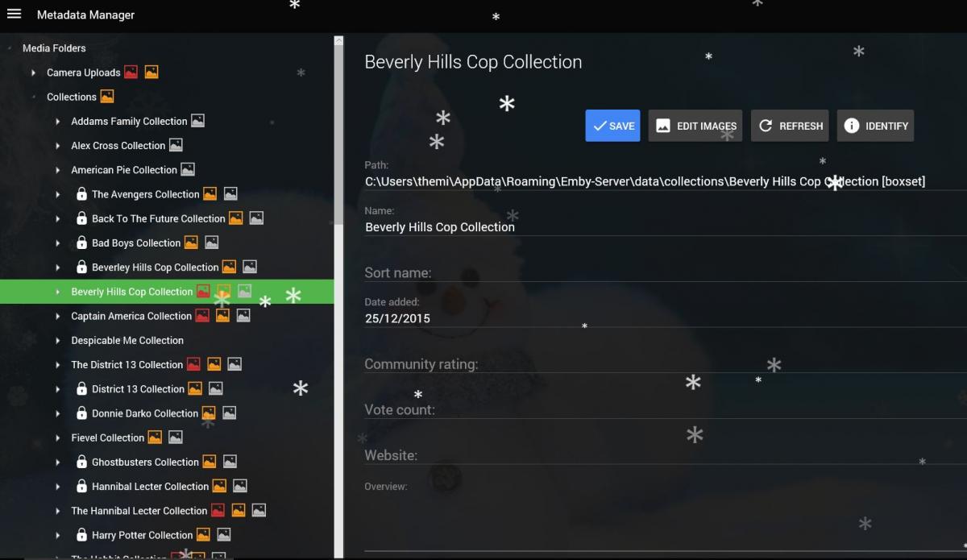
Task: Click orange image icon beside Bad Boys Collection
Action: coord(191,243)
